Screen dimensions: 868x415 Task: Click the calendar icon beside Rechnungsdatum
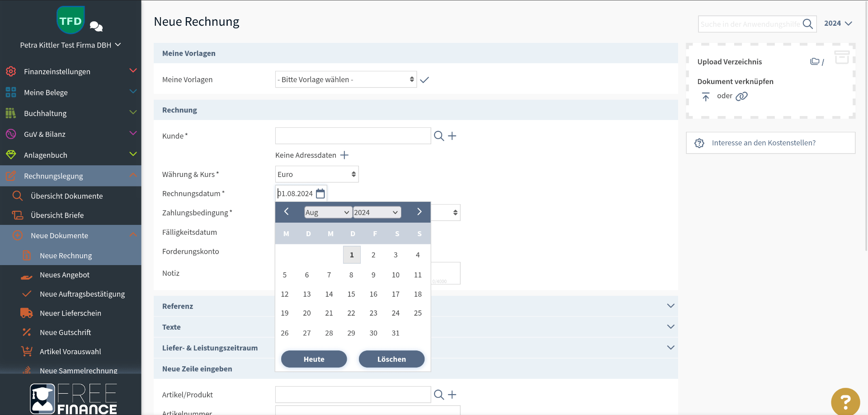pyautogui.click(x=320, y=194)
